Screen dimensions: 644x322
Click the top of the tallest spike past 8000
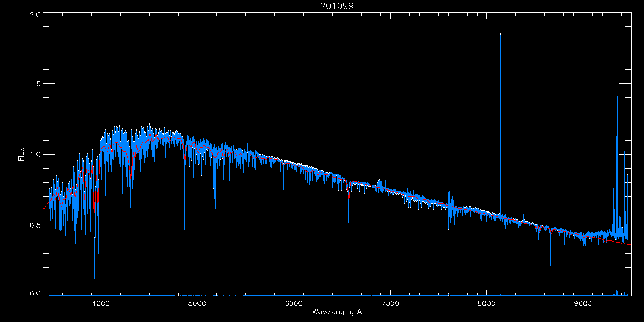[500, 34]
